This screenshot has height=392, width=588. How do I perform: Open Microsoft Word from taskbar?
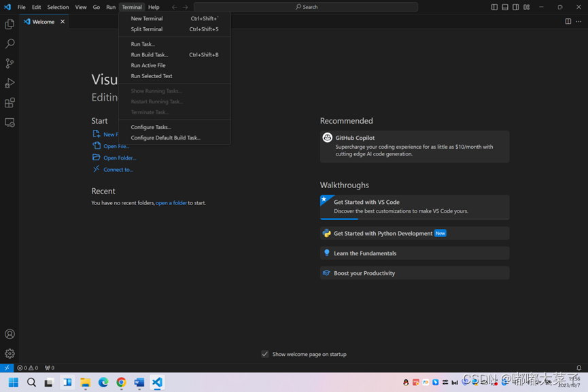click(x=139, y=382)
